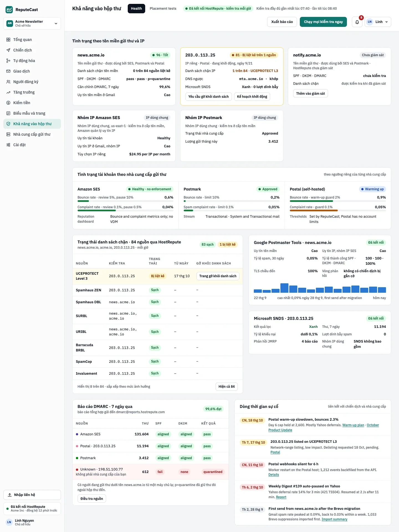
Task: Open the Người đăng ký menu item
Action: click(32, 82)
